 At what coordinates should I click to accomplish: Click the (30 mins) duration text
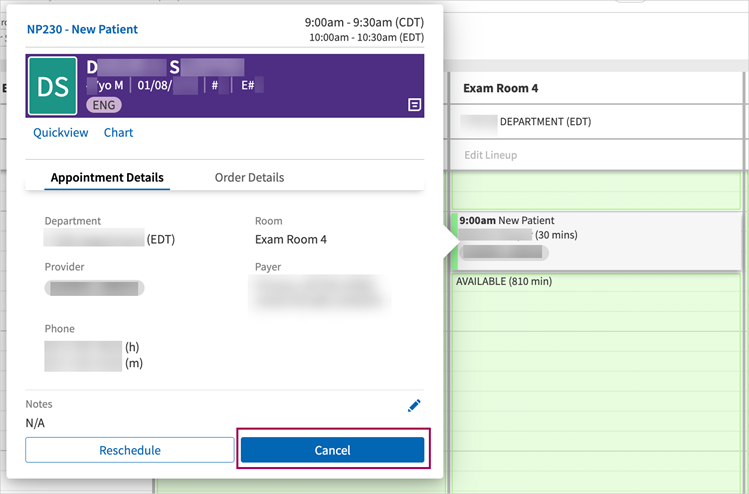tap(556, 235)
